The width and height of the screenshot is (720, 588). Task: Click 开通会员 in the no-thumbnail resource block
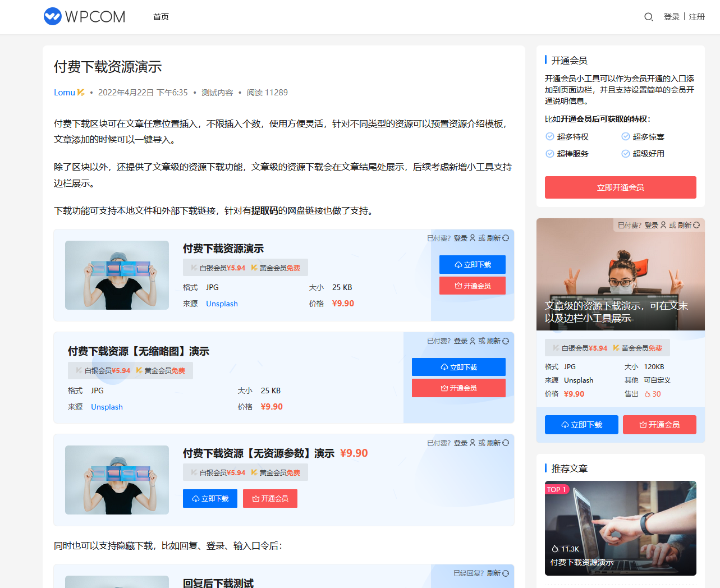(458, 388)
